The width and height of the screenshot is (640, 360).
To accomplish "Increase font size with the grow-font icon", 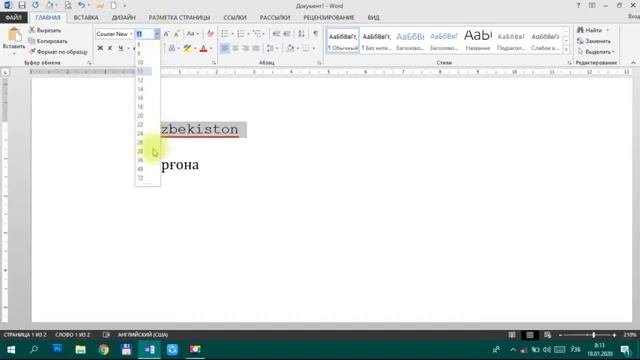I will [x=167, y=34].
